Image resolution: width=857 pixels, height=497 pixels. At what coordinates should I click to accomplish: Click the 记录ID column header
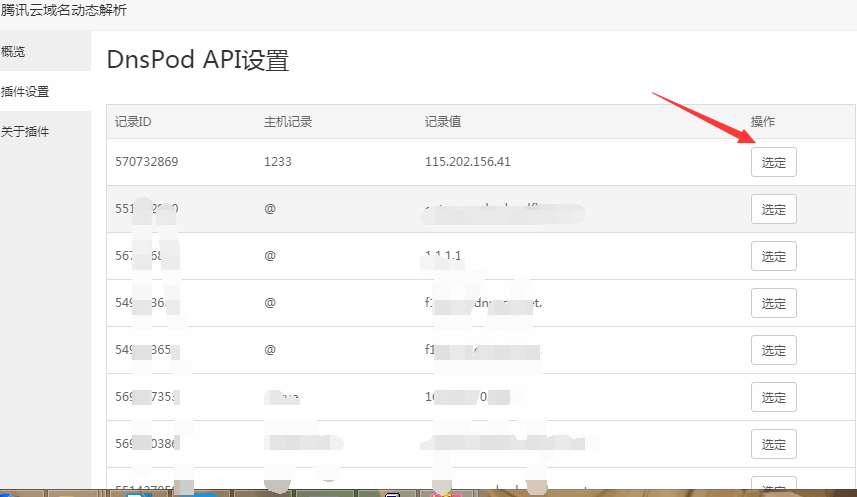click(x=133, y=121)
